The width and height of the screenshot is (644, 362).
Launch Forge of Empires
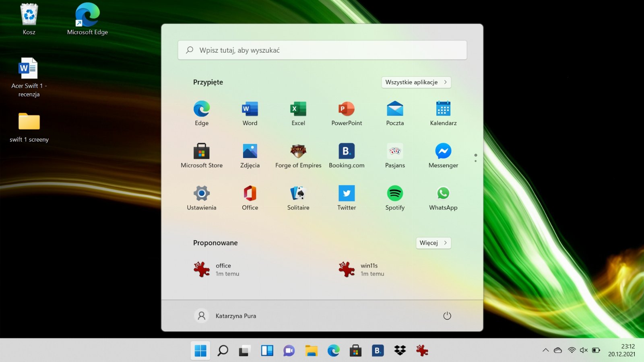(x=298, y=156)
